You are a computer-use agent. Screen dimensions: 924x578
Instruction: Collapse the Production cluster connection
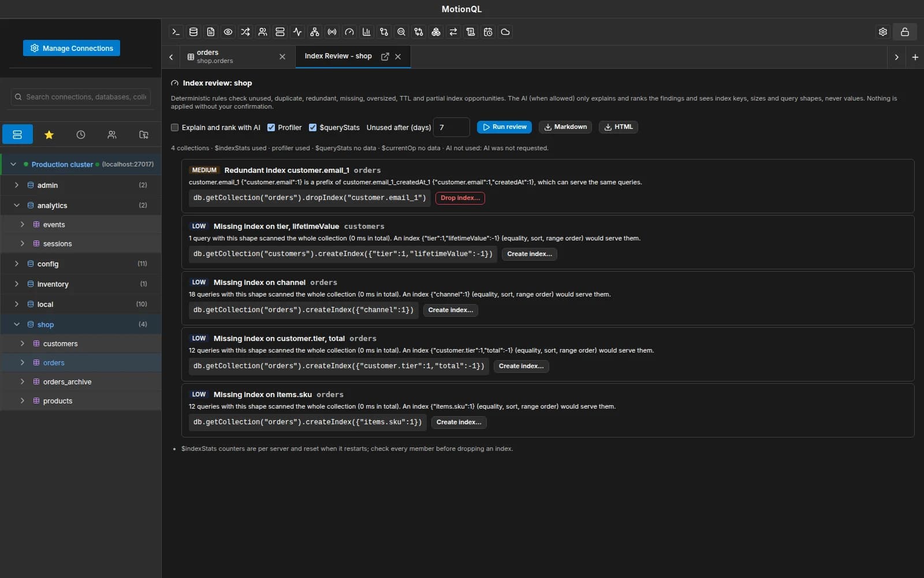coord(13,164)
